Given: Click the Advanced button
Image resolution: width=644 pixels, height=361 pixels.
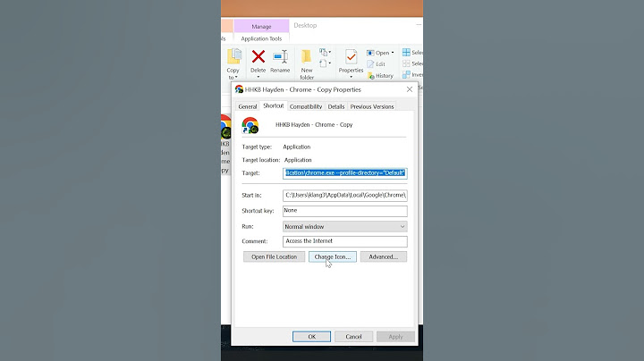Looking at the screenshot, I should [x=384, y=256].
